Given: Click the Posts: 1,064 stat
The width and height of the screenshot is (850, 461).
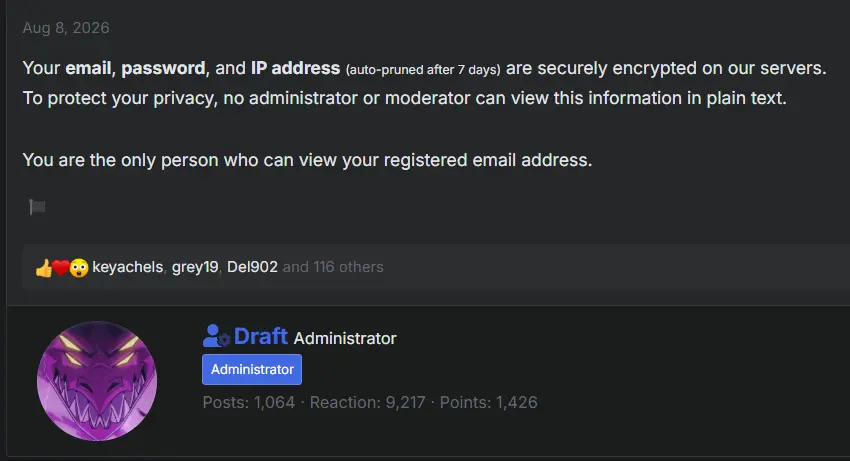Looking at the screenshot, I should 249,402.
